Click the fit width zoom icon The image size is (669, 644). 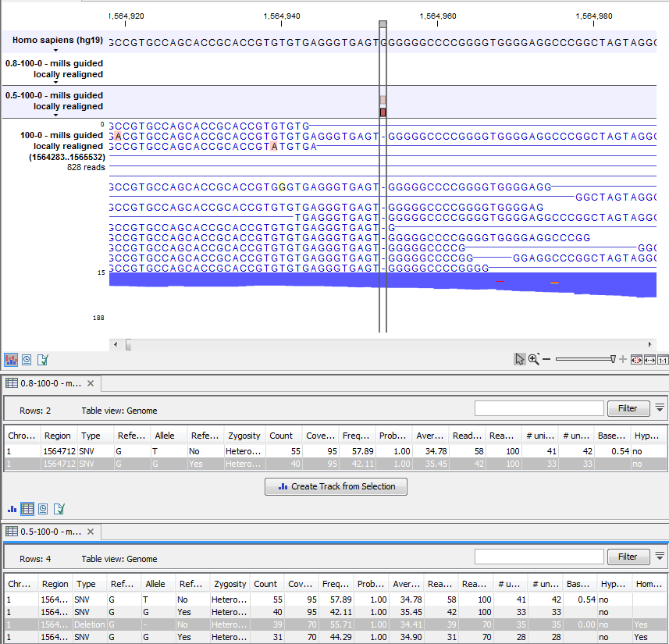tap(649, 360)
